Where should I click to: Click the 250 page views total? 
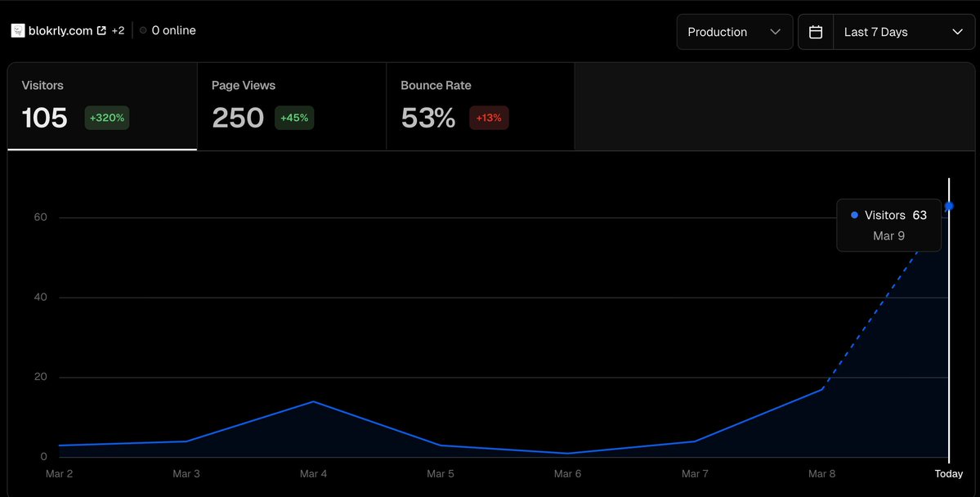(x=238, y=118)
